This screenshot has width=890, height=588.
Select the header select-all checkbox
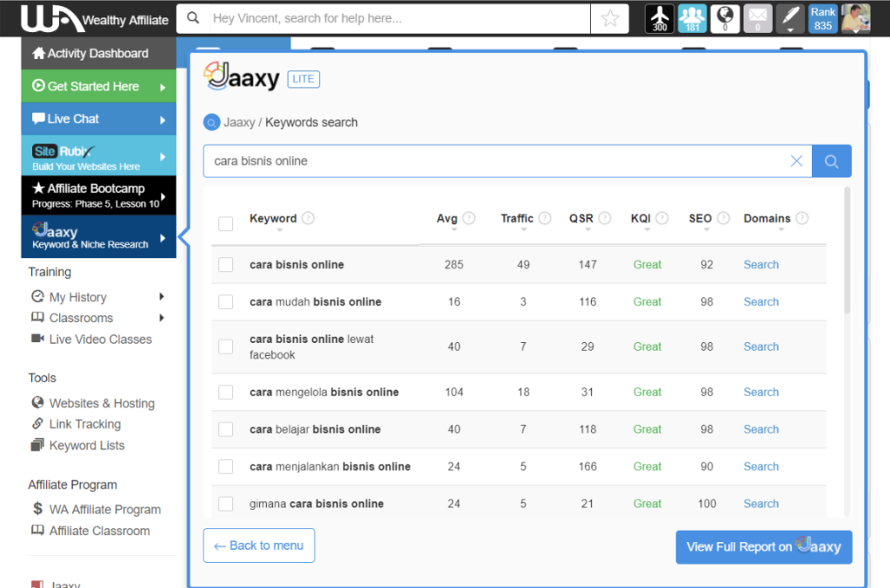226,224
